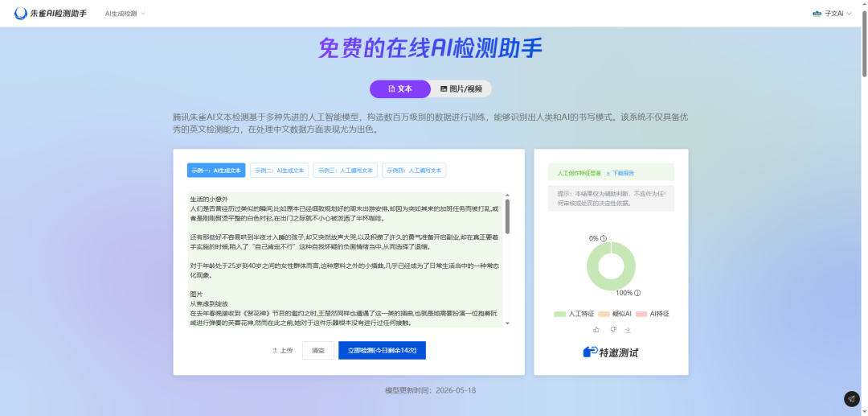Open the AI生成检测 dropdown menu
Image resolution: width=868 pixels, height=416 pixels.
point(125,14)
